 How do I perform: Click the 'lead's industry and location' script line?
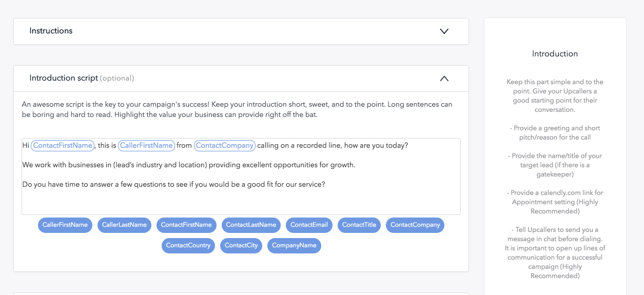189,165
